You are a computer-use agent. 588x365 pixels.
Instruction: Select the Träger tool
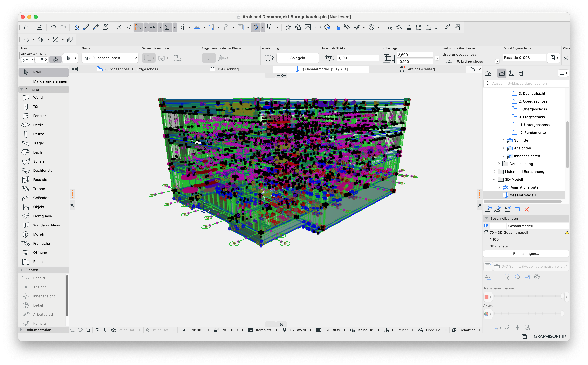click(43, 143)
